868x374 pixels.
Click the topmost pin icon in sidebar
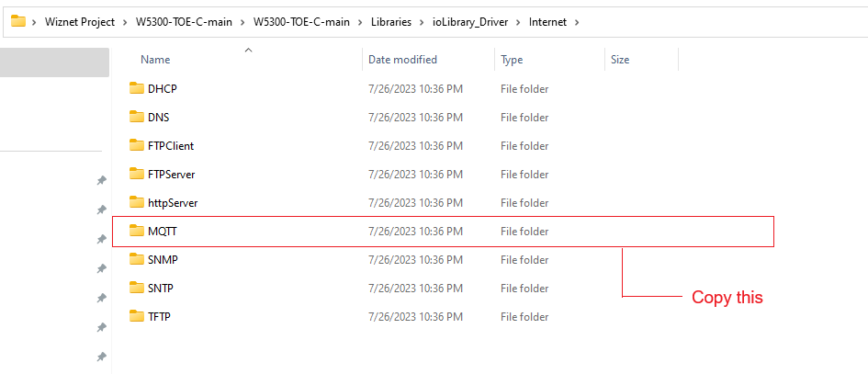click(x=102, y=180)
